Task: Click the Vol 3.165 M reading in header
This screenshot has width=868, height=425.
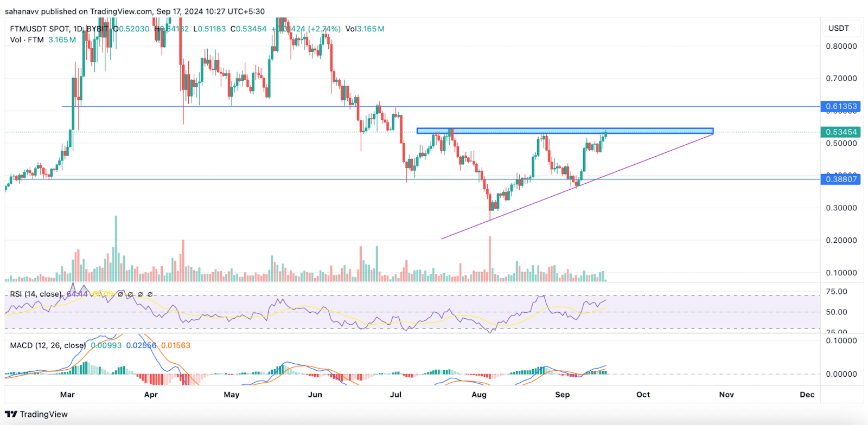Action: tap(365, 29)
